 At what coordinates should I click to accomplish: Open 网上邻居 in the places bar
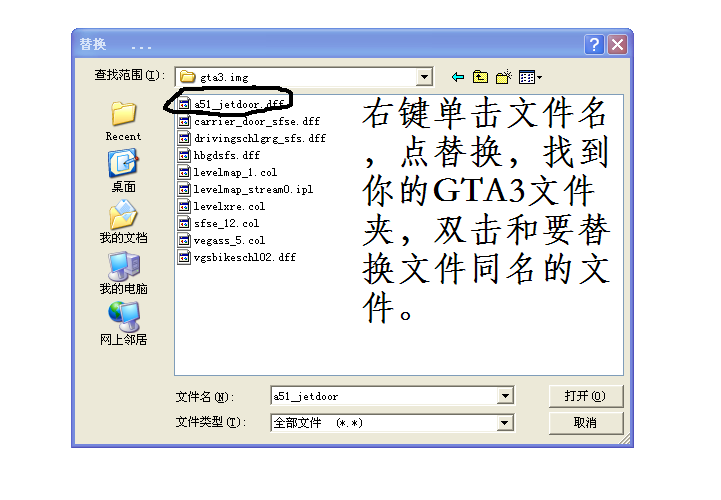123,323
